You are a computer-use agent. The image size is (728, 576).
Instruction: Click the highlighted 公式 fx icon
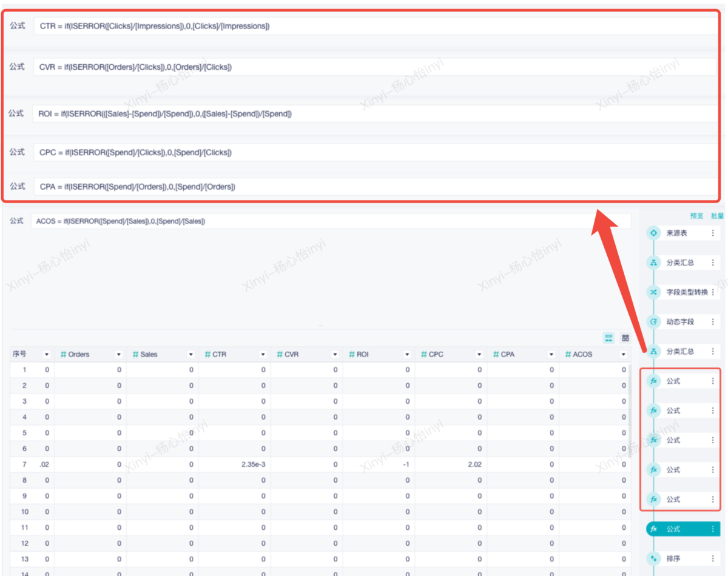[653, 529]
